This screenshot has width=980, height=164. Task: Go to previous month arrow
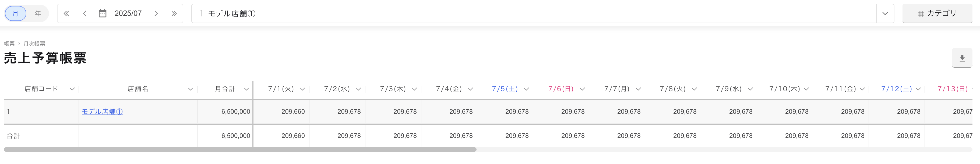[85, 14]
